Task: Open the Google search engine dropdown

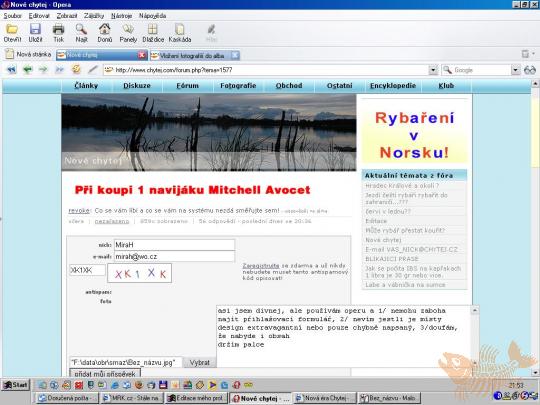Action: [515, 70]
